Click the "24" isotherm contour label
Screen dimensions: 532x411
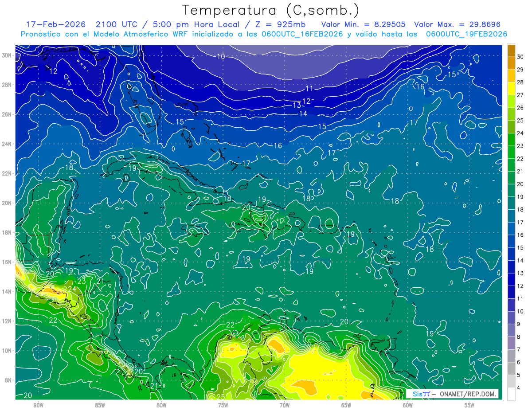pos(72,289)
